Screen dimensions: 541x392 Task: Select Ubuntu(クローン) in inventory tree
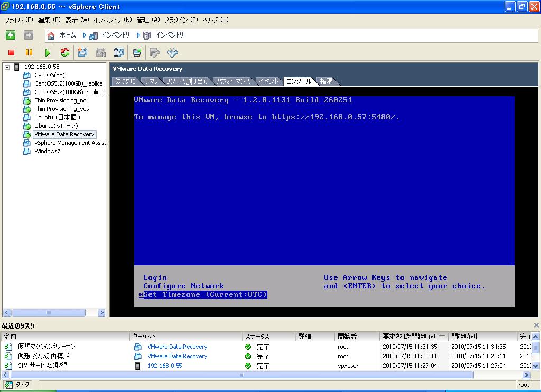(56, 126)
